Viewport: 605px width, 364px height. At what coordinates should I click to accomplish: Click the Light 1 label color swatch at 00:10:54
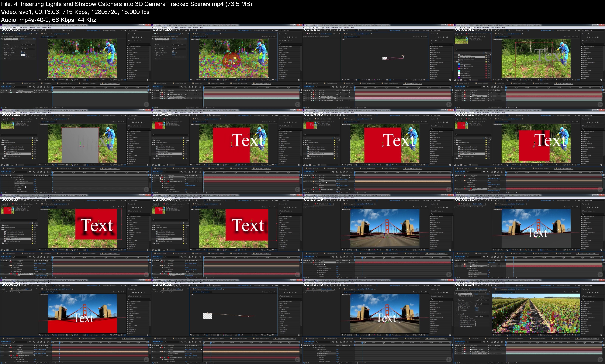click(465, 348)
